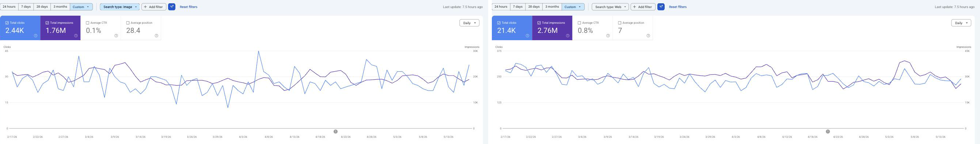Screen dimensions: 980x144
Task: Toggle Total impressions checkbox showing 2.76M
Action: 539,23
